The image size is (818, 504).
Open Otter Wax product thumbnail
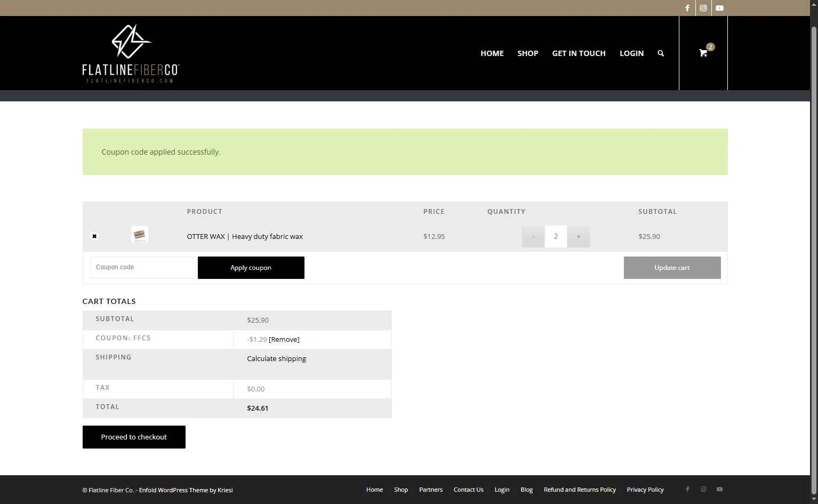(140, 234)
